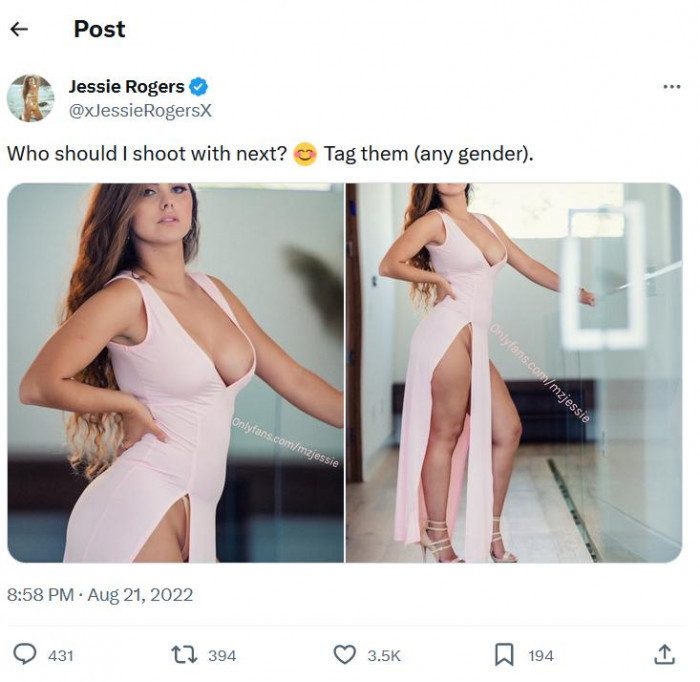Screen dimensions: 700x682
Task: Click the smiling emoji in the post text
Action: [x=305, y=155]
